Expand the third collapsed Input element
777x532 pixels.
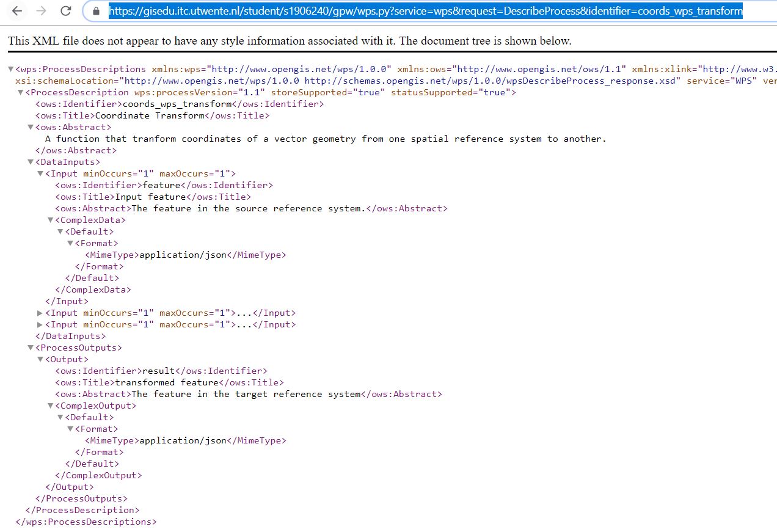[40, 324]
